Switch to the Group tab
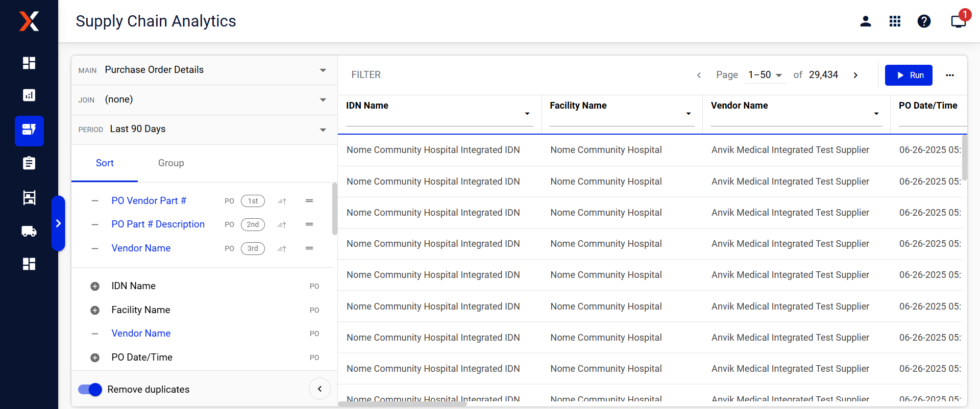The height and width of the screenshot is (409, 980). (x=171, y=163)
